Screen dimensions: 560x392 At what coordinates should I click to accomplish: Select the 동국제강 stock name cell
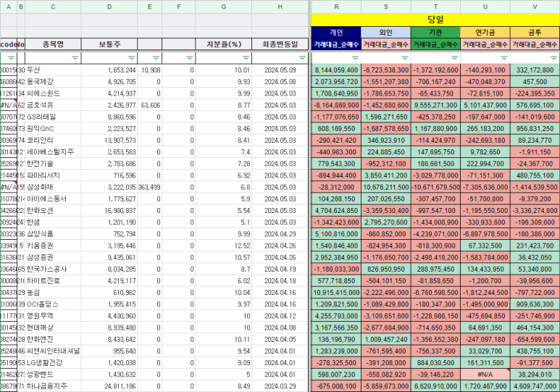[x=53, y=82]
